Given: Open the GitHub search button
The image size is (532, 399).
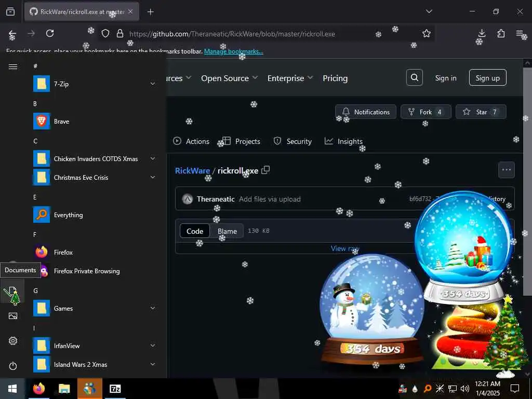Looking at the screenshot, I should (x=414, y=78).
